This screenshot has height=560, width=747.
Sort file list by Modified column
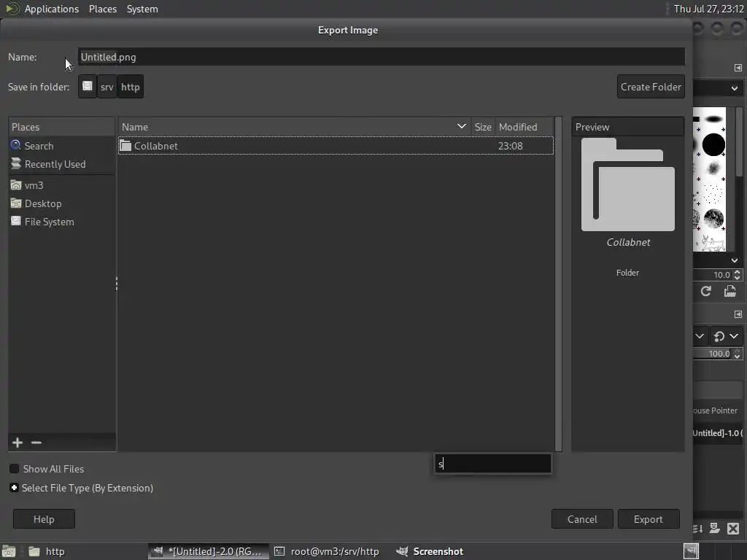[524, 127]
